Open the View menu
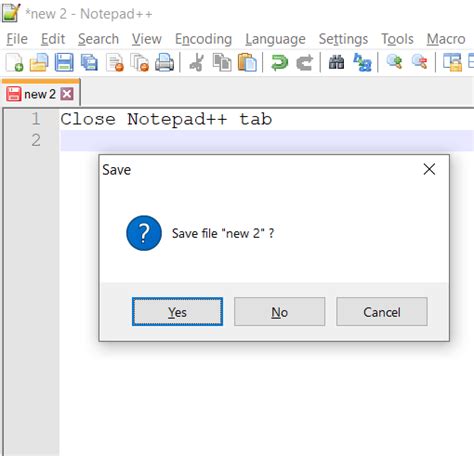The height and width of the screenshot is (456, 474). click(x=147, y=39)
